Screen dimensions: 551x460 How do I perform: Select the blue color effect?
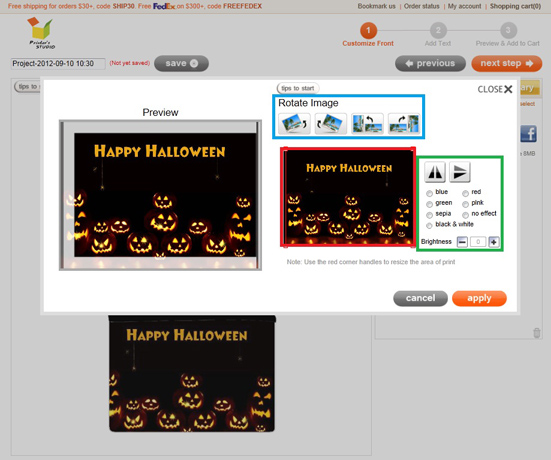[x=429, y=193]
